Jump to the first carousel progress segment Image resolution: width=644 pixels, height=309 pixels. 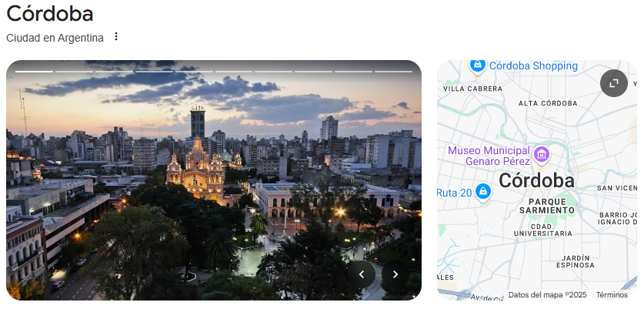[x=34, y=72]
